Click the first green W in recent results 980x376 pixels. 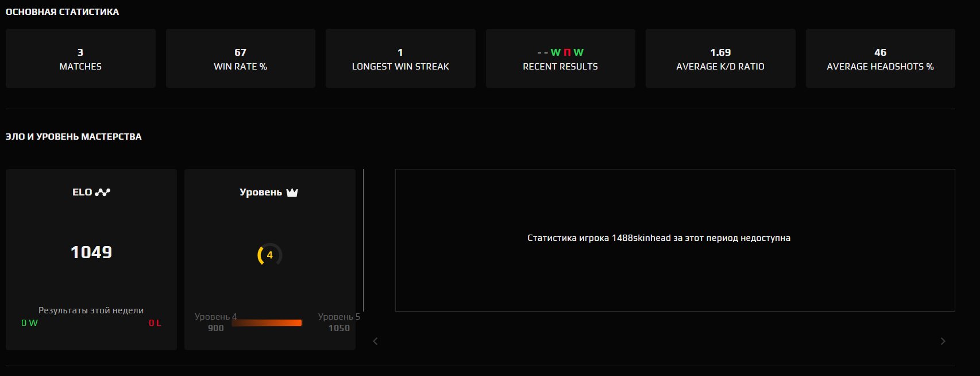pyautogui.click(x=555, y=52)
